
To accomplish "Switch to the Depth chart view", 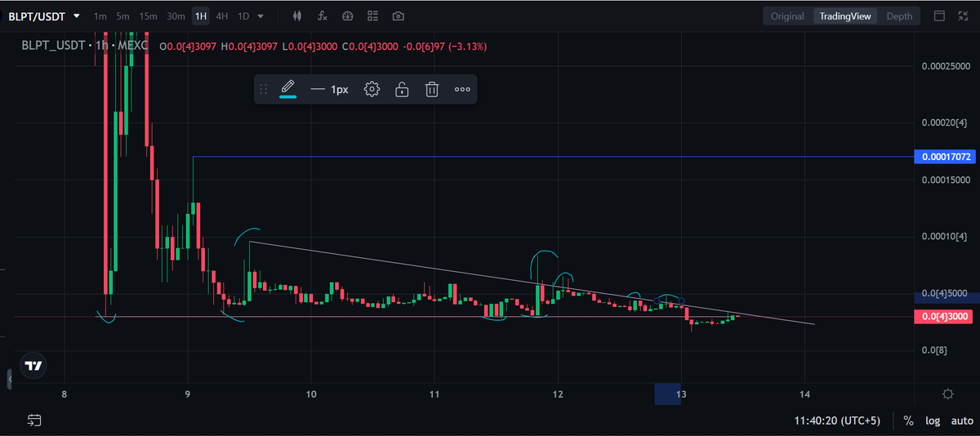I will (x=900, y=16).
